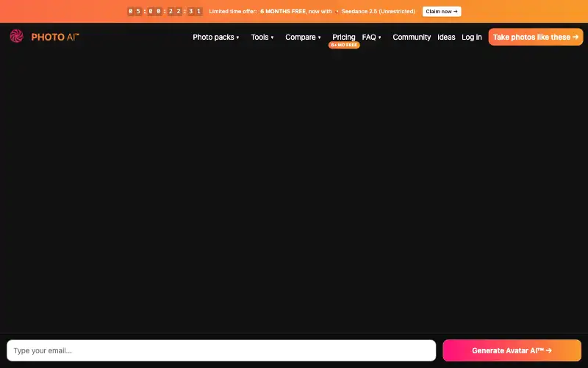
Task: Go to the Community page
Action: point(412,38)
